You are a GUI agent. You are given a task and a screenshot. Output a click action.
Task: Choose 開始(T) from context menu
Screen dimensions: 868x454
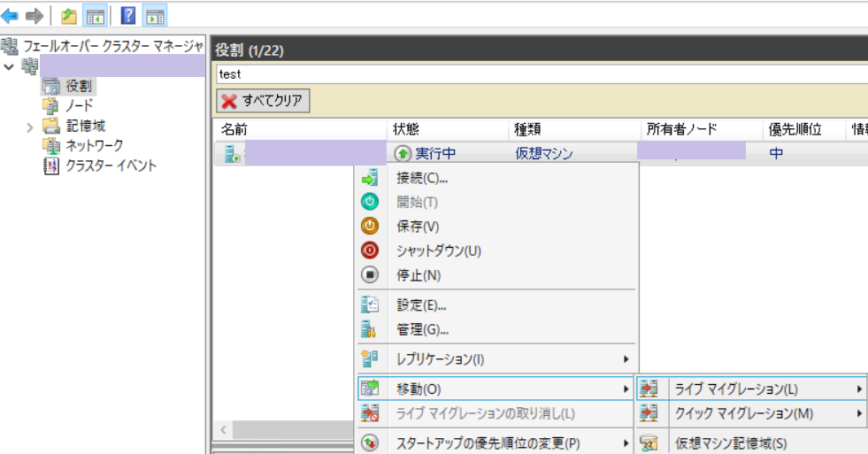pyautogui.click(x=498, y=202)
